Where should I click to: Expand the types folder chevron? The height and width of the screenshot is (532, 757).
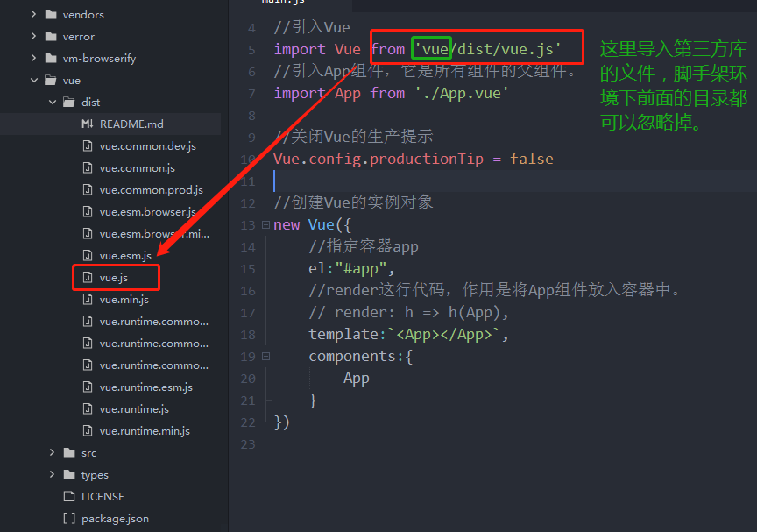click(53, 474)
